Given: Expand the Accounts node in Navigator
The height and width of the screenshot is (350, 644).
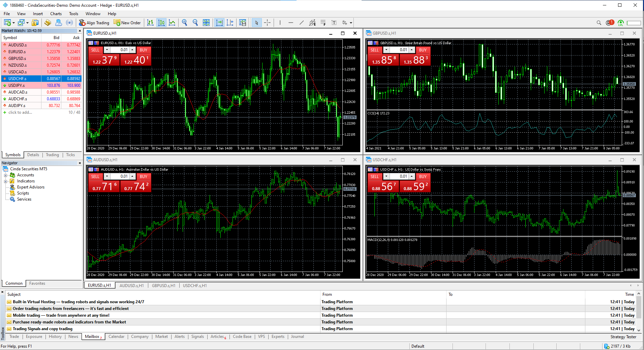Looking at the screenshot, I should tap(5, 175).
